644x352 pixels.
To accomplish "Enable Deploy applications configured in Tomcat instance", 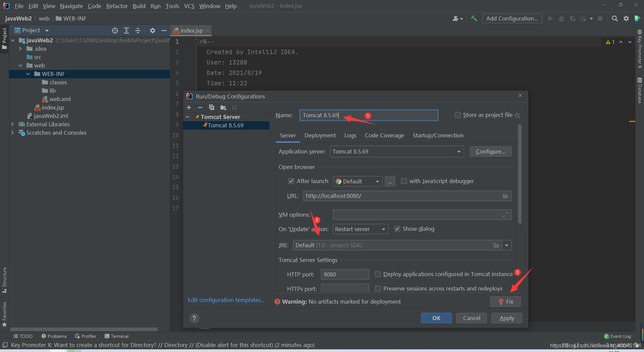I will (378, 274).
